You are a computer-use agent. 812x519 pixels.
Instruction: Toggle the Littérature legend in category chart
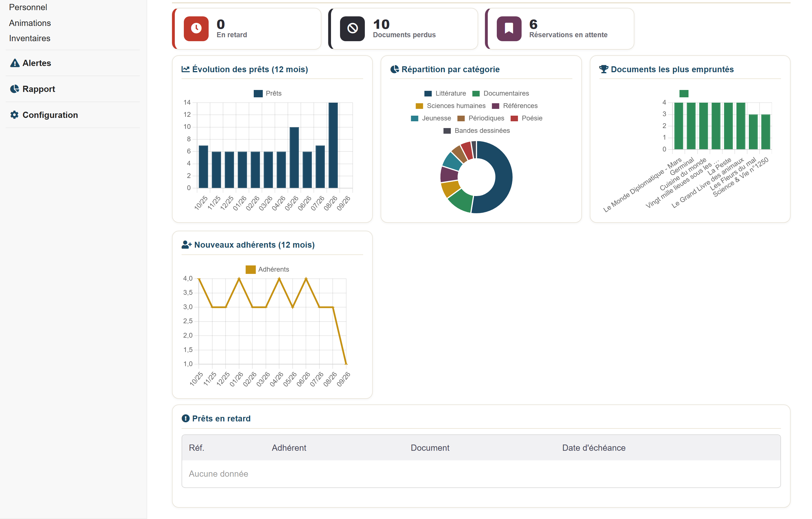click(x=445, y=93)
